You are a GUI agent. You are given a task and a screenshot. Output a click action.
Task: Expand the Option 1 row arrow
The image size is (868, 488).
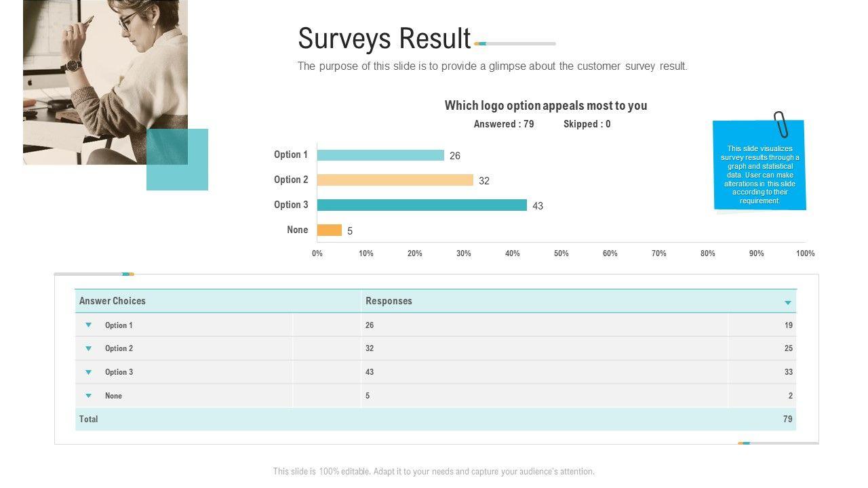tap(88, 325)
